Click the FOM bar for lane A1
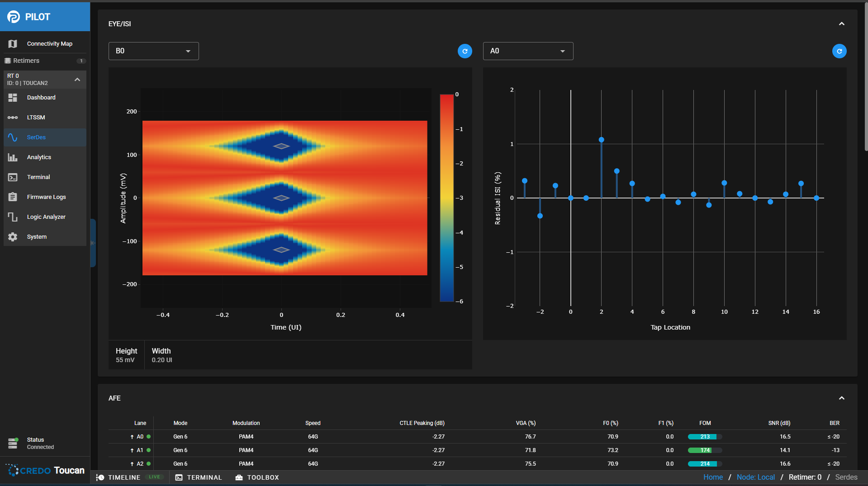The width and height of the screenshot is (868, 486). 704,450
